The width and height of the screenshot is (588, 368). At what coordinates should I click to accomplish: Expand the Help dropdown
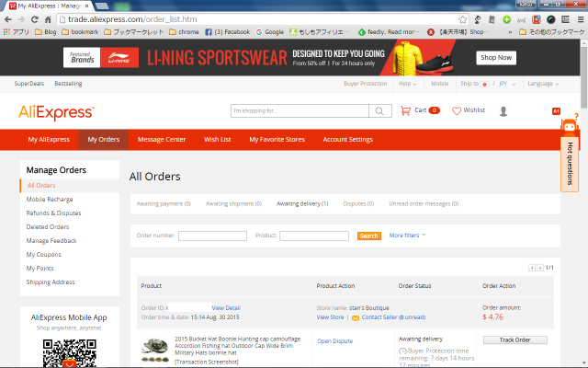tap(408, 84)
